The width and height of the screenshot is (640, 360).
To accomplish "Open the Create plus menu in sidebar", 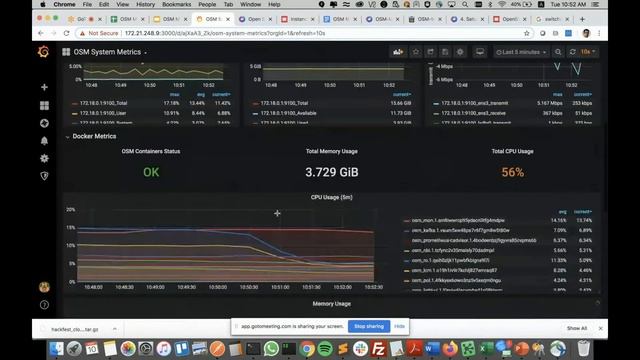I will (x=44, y=87).
